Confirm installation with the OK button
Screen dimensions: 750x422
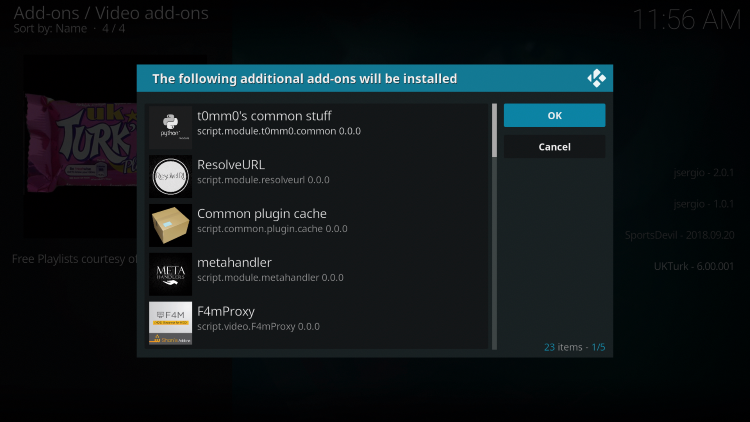(x=554, y=115)
